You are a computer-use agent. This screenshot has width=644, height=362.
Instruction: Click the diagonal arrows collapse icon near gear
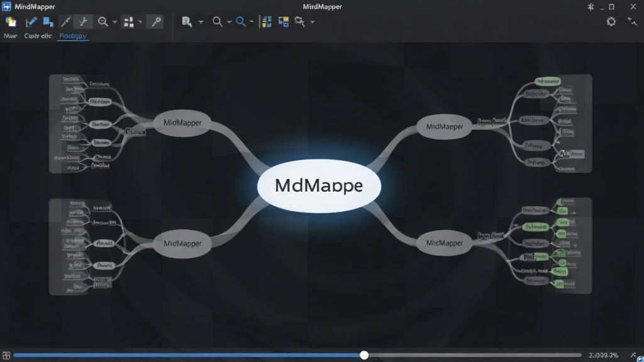[x=633, y=21]
